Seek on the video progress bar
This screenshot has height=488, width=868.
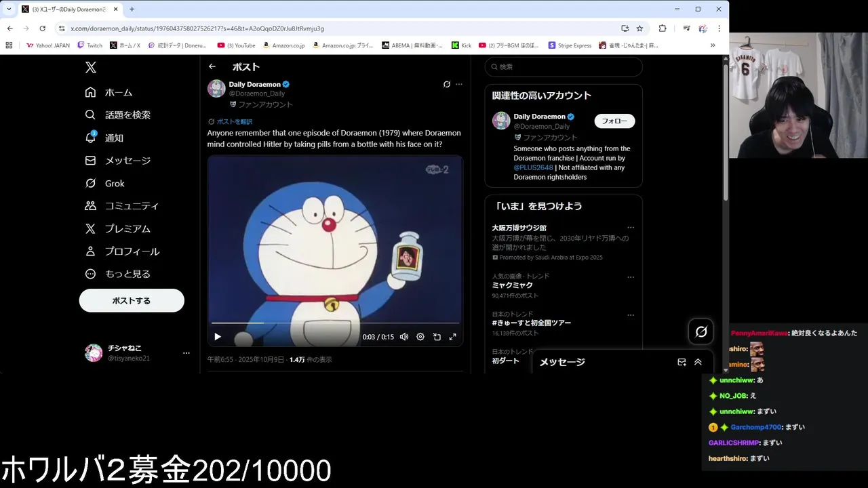pos(335,323)
